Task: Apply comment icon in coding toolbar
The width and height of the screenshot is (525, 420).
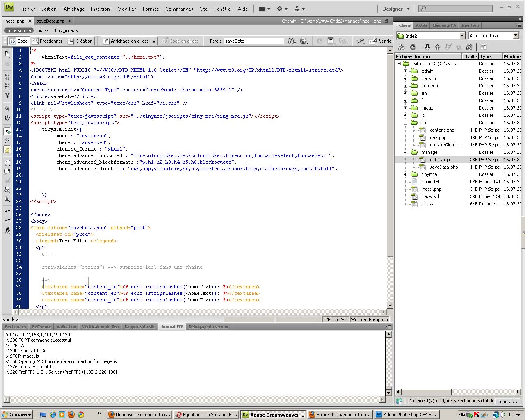Action: coord(7,162)
